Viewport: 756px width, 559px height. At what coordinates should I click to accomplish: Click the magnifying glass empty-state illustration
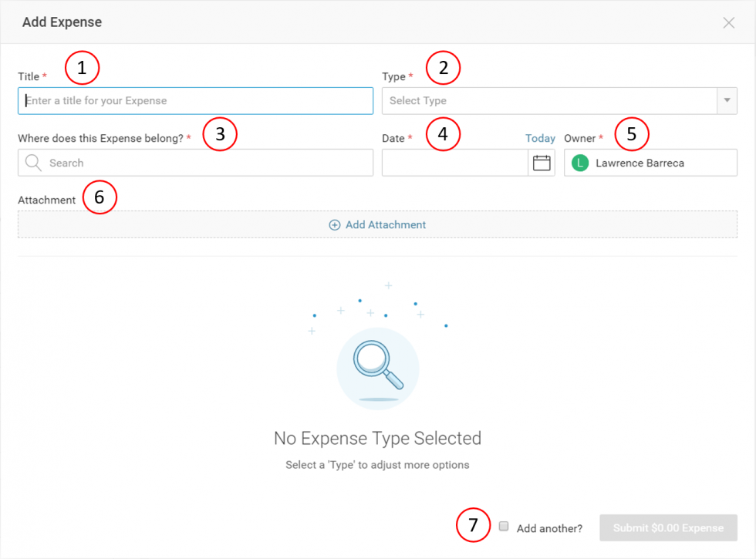377,368
